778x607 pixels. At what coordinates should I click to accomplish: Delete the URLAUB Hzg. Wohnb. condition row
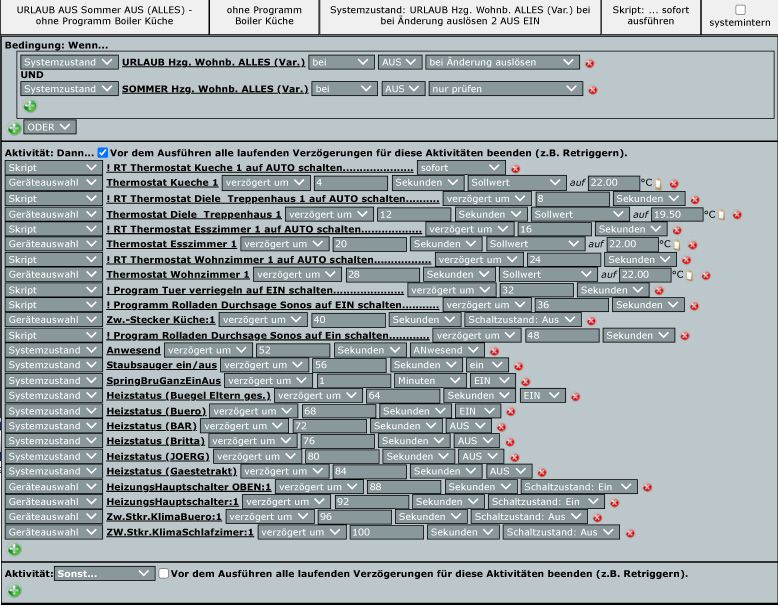[x=589, y=63]
